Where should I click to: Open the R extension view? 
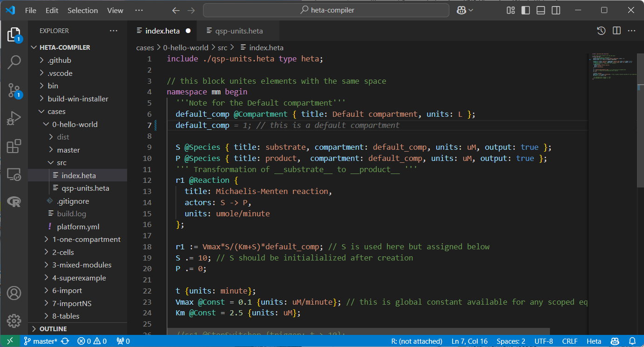pyautogui.click(x=14, y=201)
